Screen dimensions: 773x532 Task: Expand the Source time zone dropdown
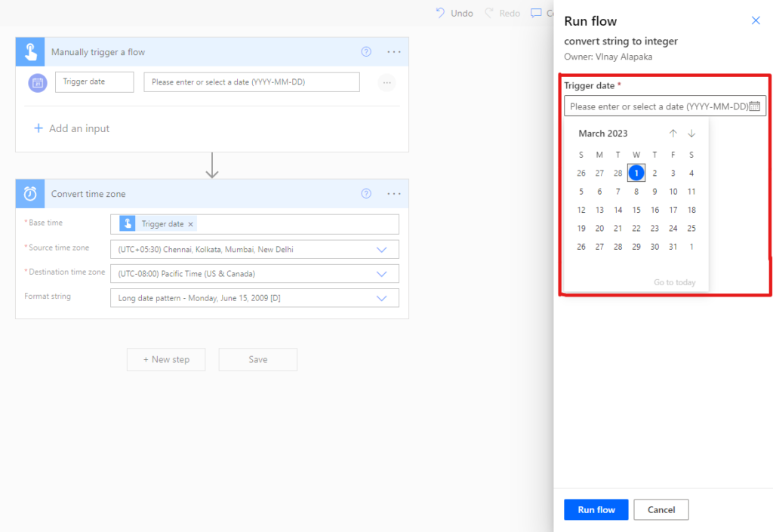381,250
